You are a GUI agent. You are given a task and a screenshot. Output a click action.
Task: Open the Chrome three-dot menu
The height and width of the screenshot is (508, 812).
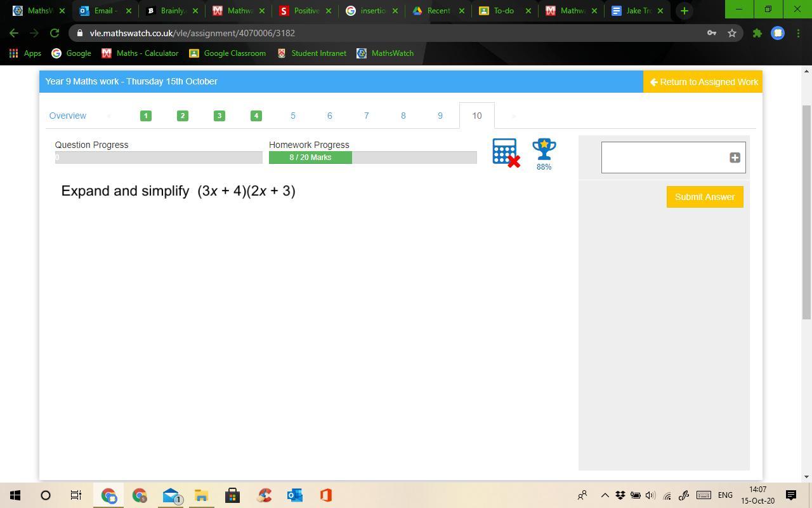pyautogui.click(x=798, y=33)
